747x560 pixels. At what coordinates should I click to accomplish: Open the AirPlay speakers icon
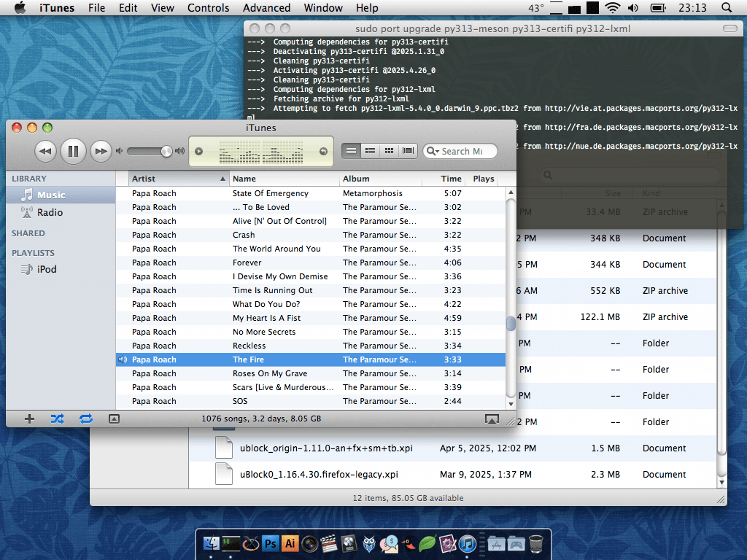coord(492,419)
